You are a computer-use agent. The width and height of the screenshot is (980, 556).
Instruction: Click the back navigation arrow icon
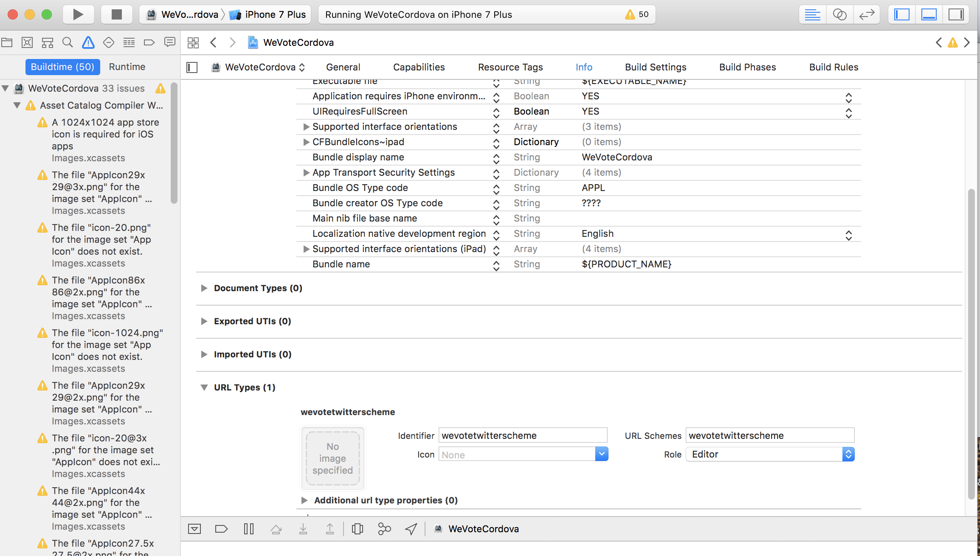pos(213,42)
